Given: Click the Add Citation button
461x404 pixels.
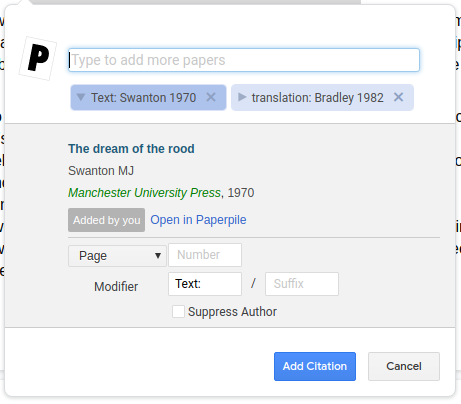Looking at the screenshot, I should pos(315,366).
